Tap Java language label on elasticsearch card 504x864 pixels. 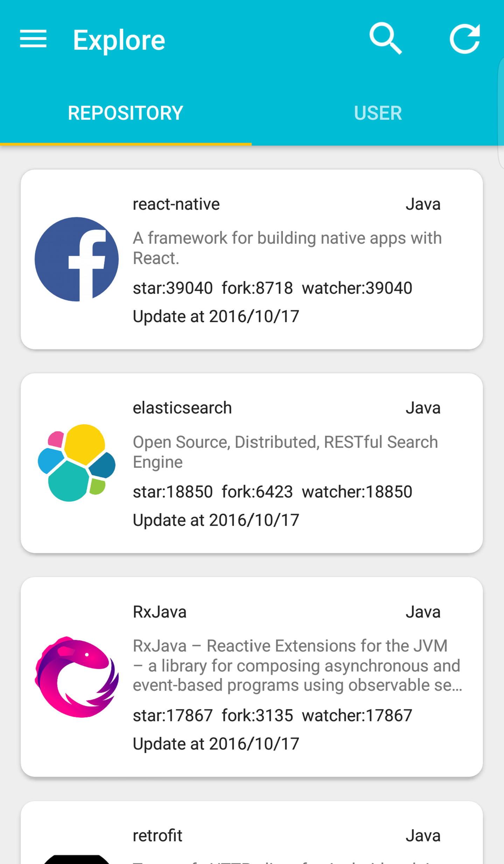423,408
